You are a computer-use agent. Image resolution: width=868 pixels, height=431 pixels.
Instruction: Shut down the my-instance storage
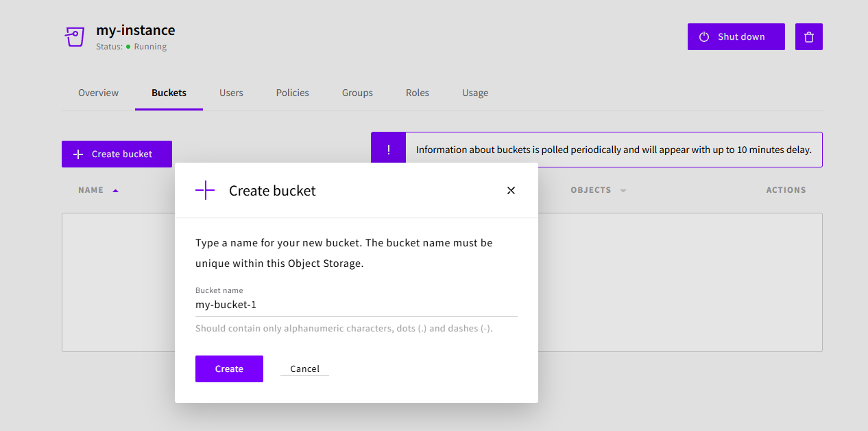736,36
